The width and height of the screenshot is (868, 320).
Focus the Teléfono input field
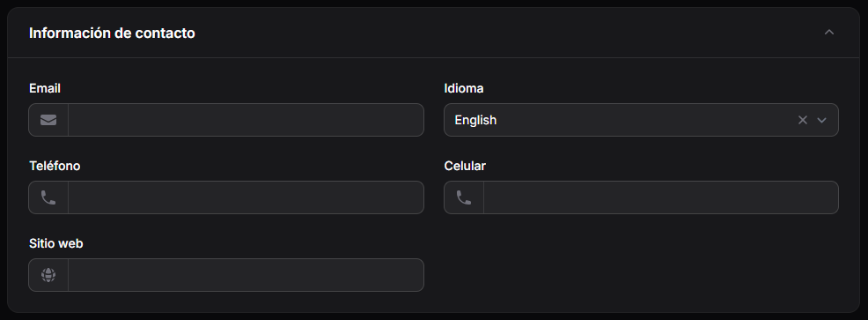point(246,197)
